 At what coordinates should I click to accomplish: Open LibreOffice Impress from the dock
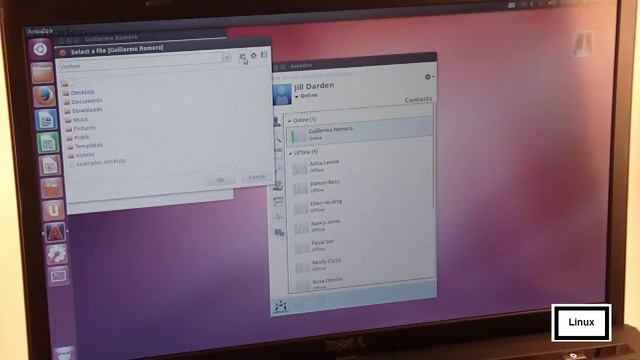coord(50,165)
